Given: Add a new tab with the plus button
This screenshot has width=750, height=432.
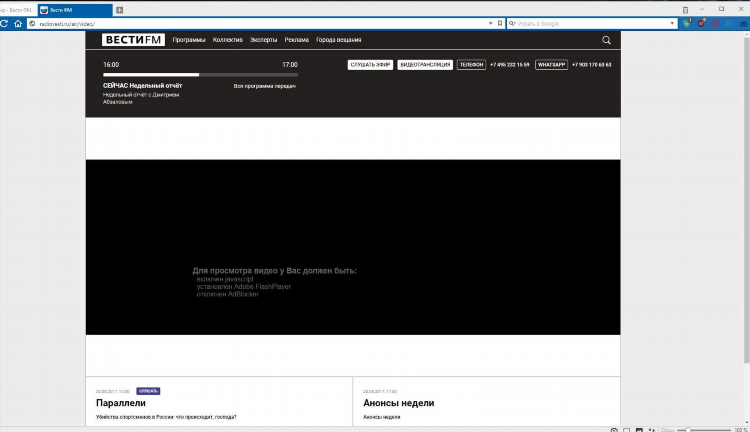Looking at the screenshot, I should (120, 10).
